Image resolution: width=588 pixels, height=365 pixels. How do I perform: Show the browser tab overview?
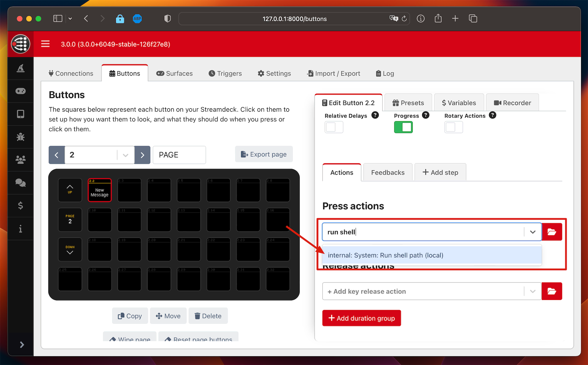(473, 18)
